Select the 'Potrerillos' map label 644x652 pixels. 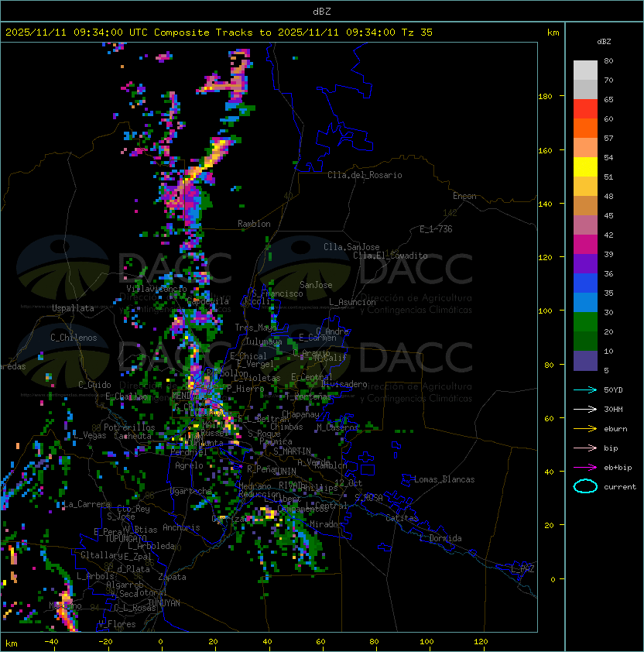[129, 427]
